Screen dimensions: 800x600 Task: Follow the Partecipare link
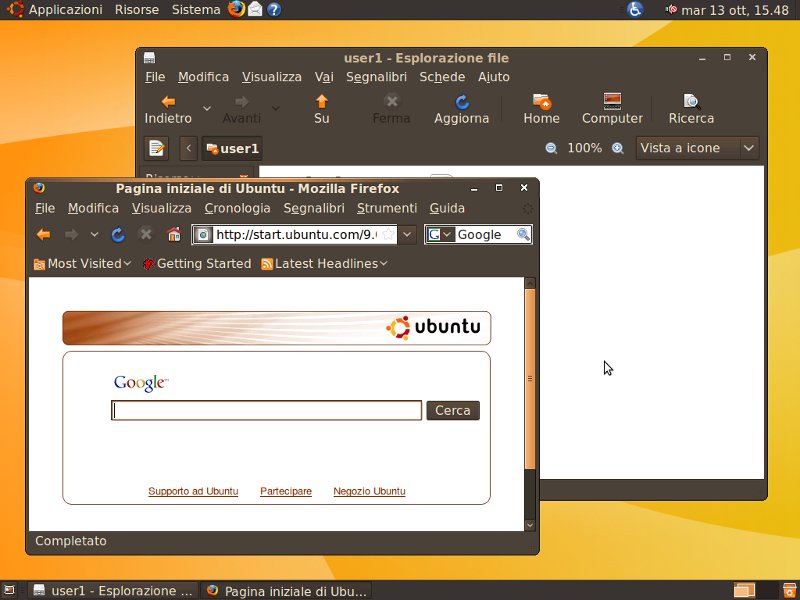coord(286,491)
